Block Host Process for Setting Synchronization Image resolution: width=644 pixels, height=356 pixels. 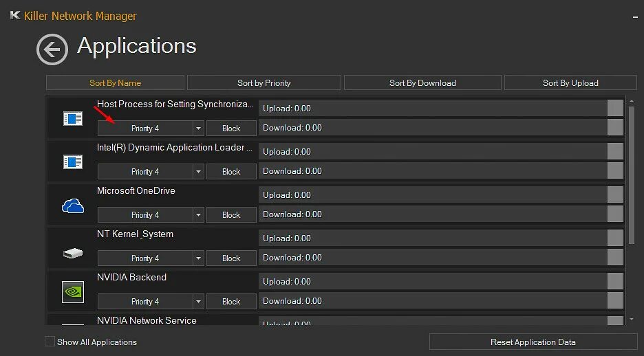[231, 129]
